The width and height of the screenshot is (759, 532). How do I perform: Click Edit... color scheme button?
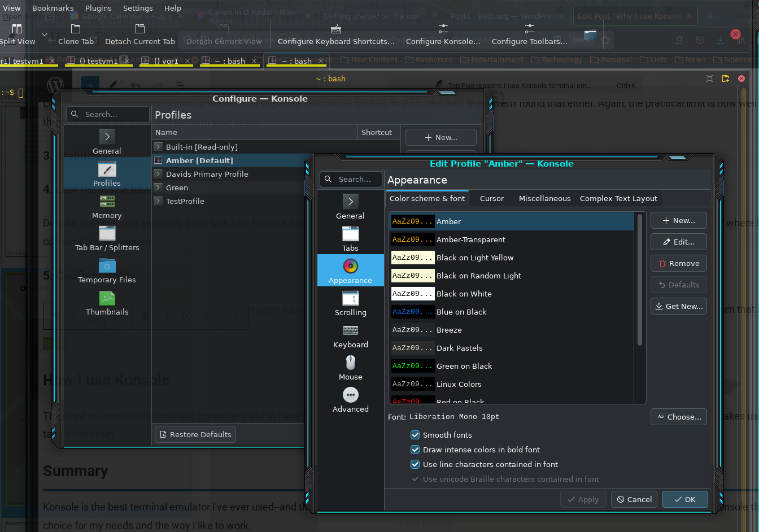pos(679,242)
